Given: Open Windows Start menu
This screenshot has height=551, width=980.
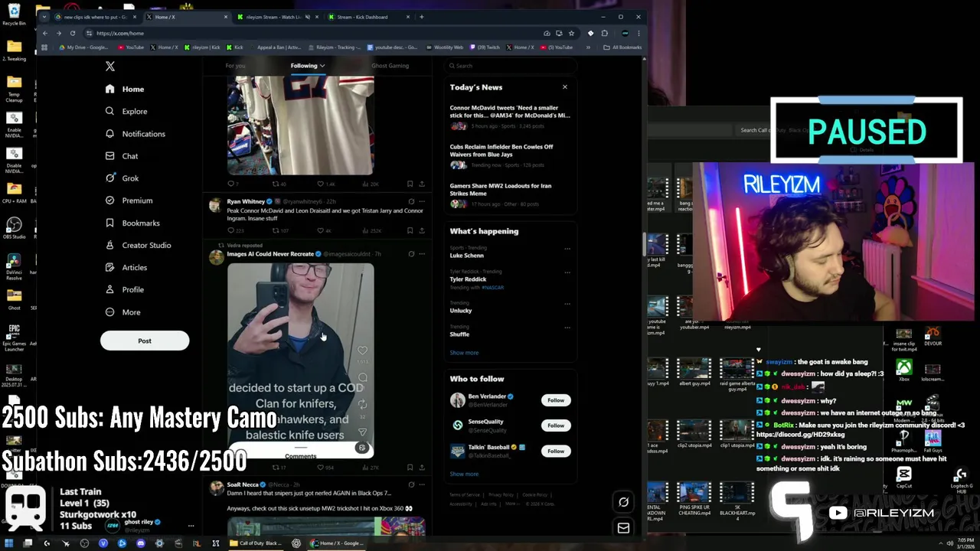Looking at the screenshot, I should (9, 543).
